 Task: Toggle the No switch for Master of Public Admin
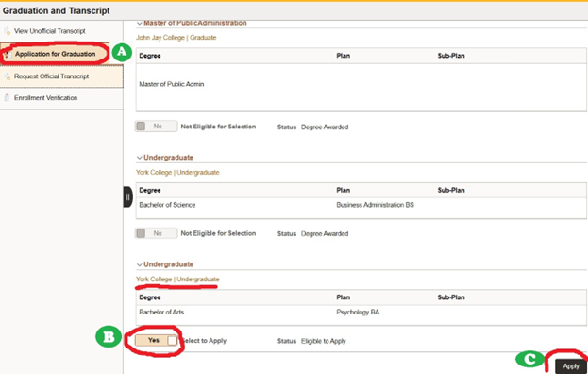157,127
